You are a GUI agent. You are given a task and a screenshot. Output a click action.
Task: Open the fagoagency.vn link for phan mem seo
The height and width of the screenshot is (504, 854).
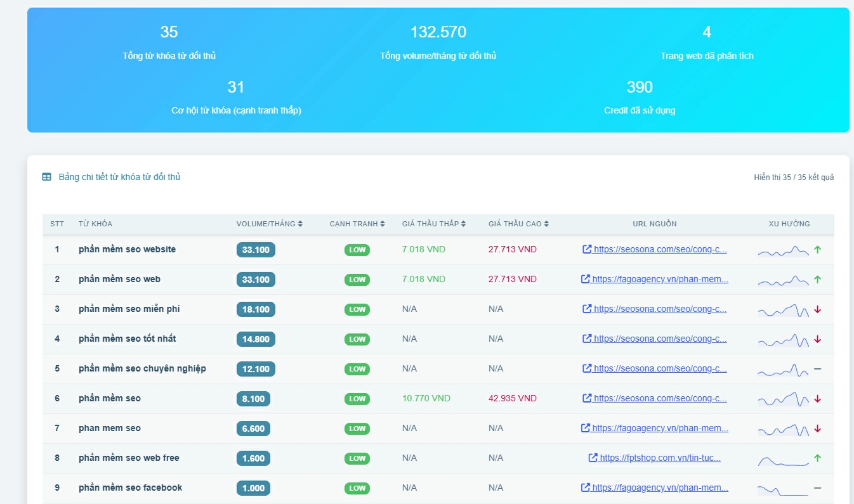point(660,429)
